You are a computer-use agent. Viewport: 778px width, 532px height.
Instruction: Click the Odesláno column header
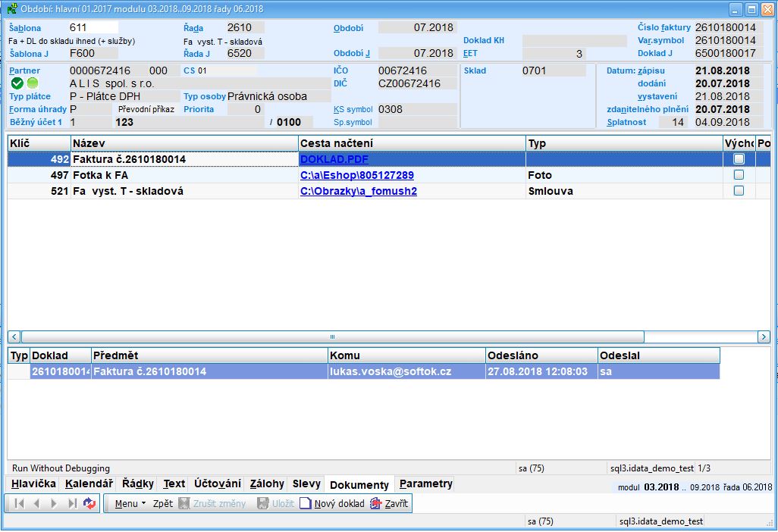(x=541, y=355)
